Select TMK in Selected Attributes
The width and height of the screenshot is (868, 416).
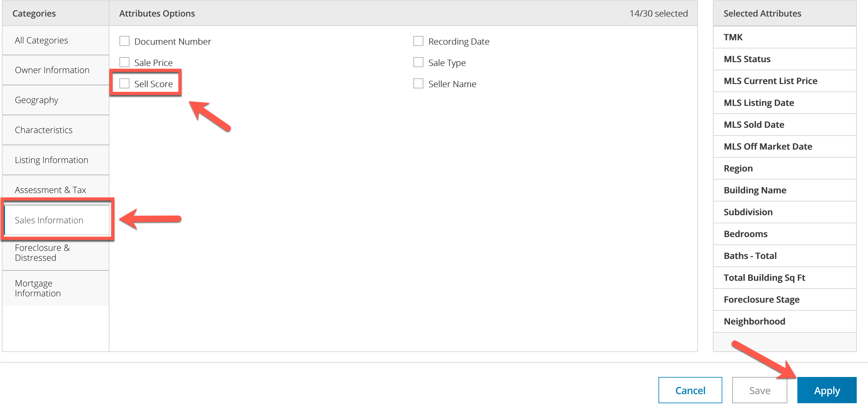click(x=733, y=37)
